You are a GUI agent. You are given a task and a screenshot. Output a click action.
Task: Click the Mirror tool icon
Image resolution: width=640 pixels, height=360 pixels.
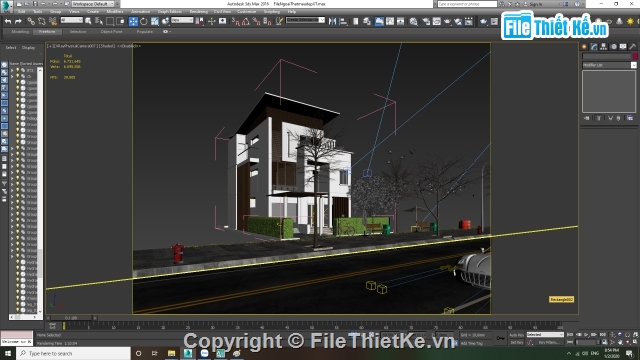[x=333, y=21]
